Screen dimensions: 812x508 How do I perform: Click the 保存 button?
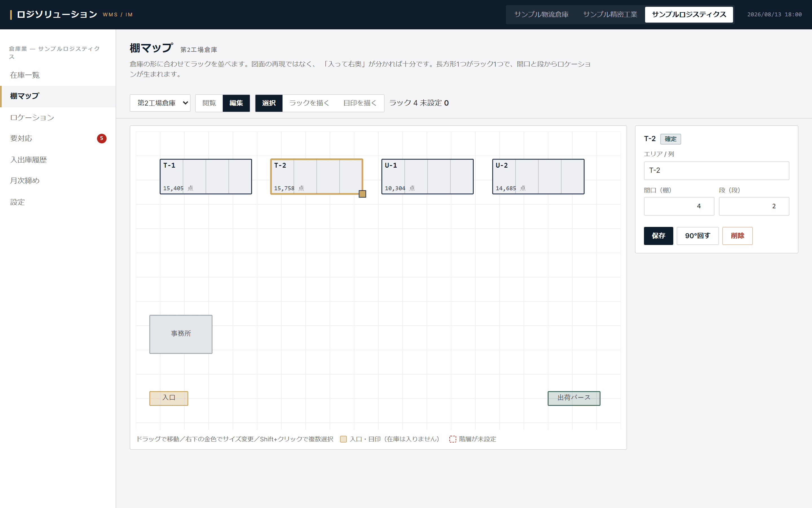[658, 236]
